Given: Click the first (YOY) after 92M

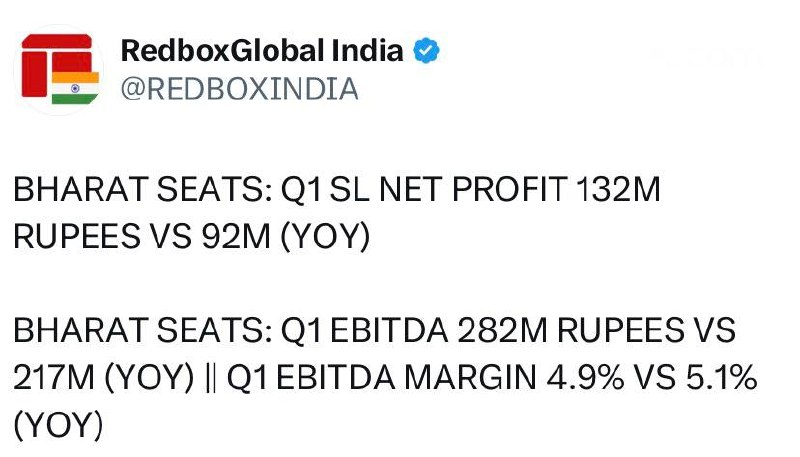Looking at the screenshot, I should pyautogui.click(x=326, y=237).
